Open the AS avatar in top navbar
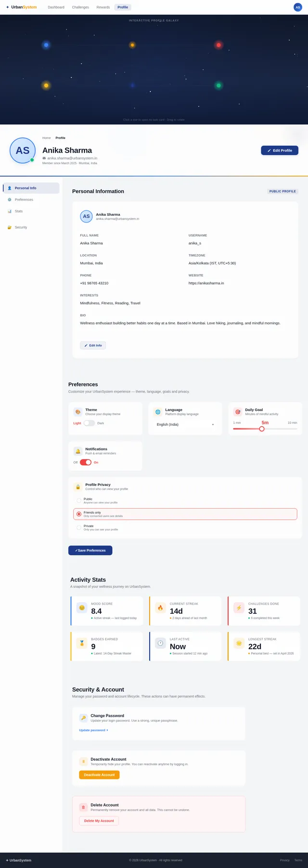This screenshot has height=868, width=308. tap(298, 7)
